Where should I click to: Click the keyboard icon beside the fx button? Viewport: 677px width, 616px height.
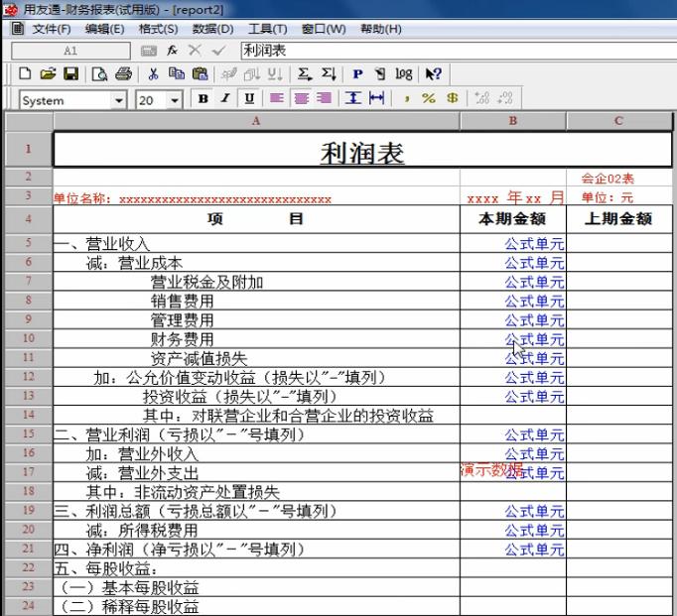(149, 52)
